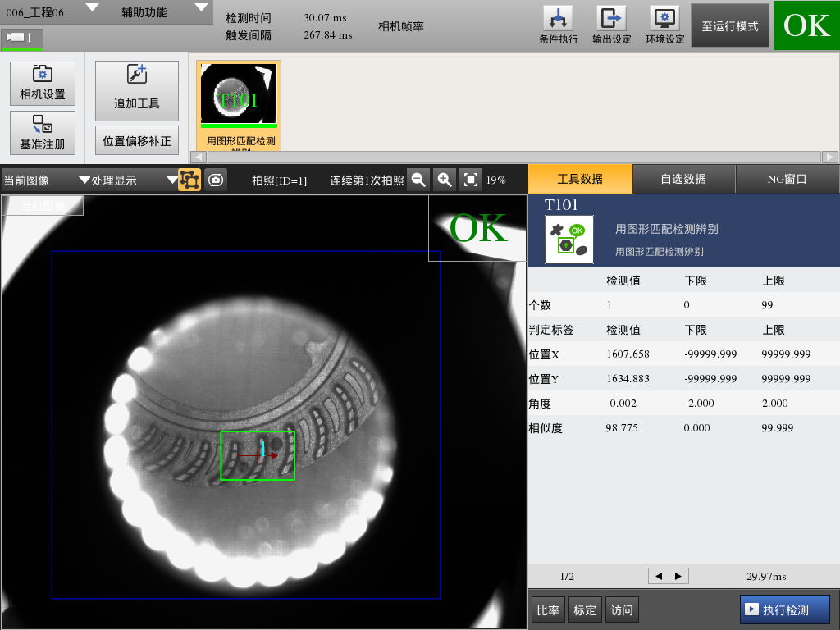Image resolution: width=840 pixels, height=630 pixels.
Task: Open 相机设置 camera settings
Action: point(43,84)
